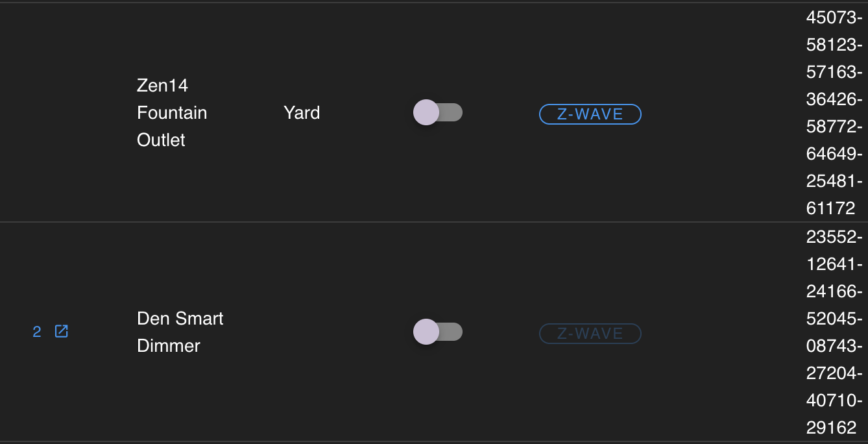This screenshot has height=444, width=868.
Task: Click DSK segment 29162 in the Den row
Action: pos(830,428)
